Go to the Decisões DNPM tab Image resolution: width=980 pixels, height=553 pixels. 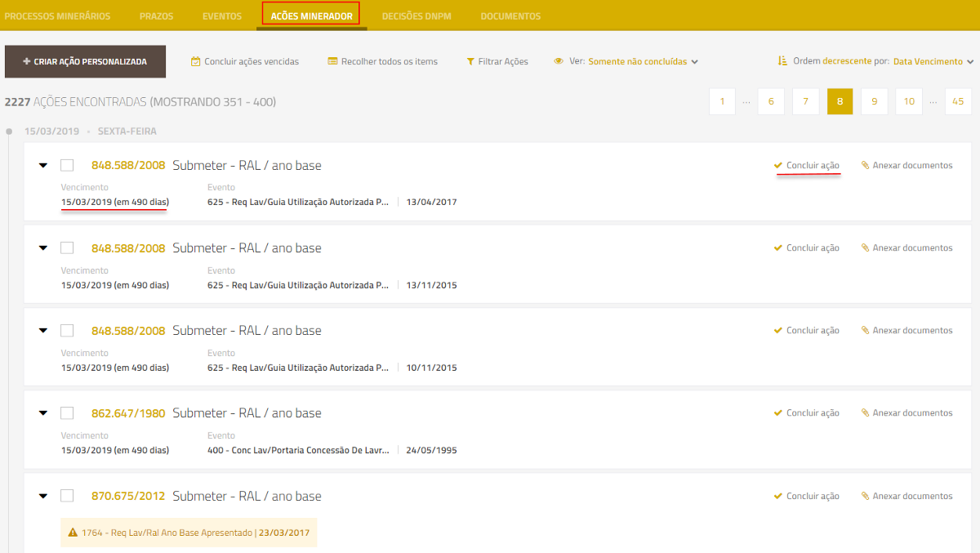point(416,16)
